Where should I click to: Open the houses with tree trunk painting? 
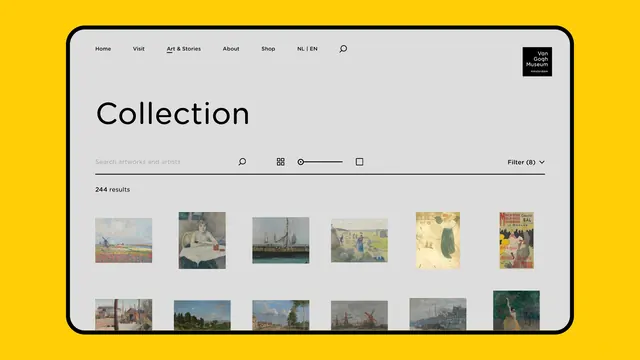click(x=124, y=314)
